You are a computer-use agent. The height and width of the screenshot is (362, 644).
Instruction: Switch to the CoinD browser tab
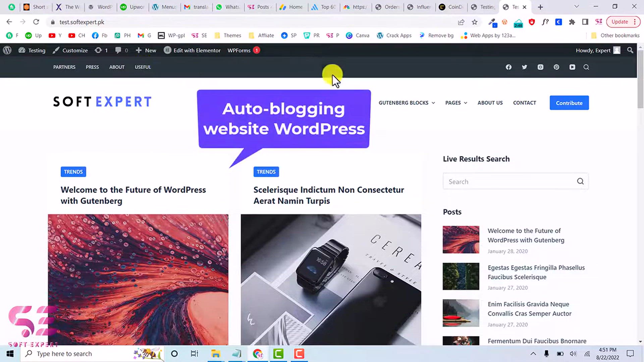451,7
